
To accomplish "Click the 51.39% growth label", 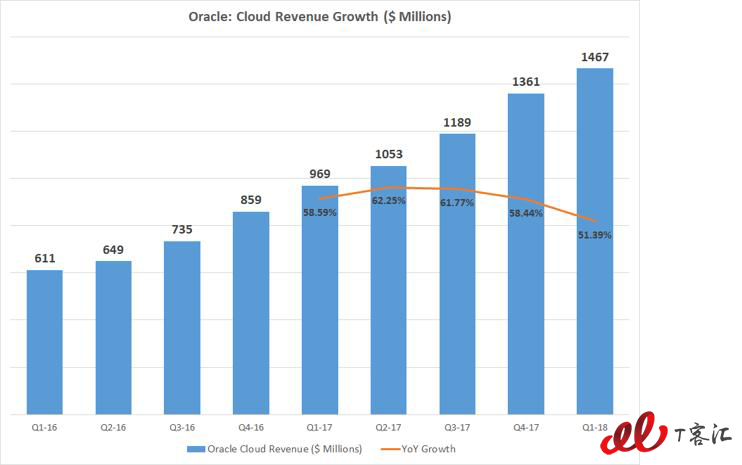I will click(595, 235).
